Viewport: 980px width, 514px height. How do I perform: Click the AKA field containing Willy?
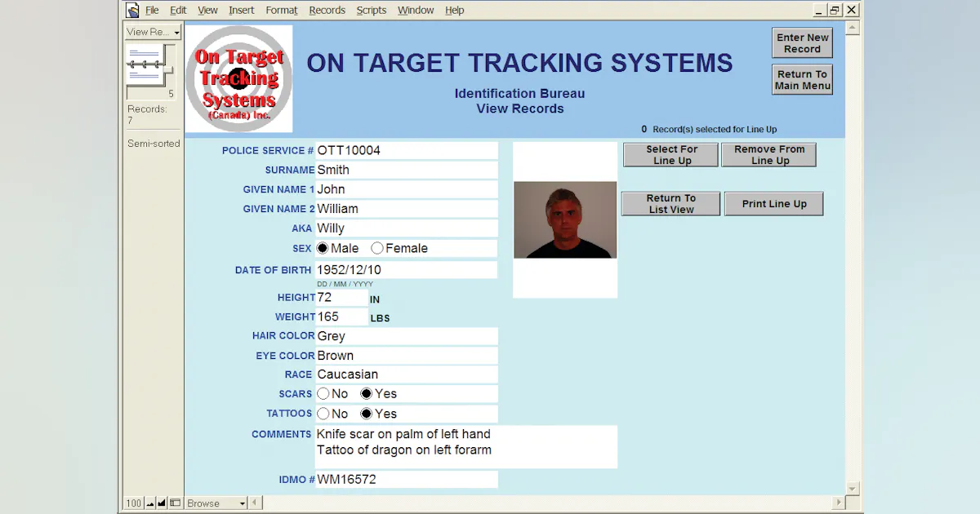407,228
